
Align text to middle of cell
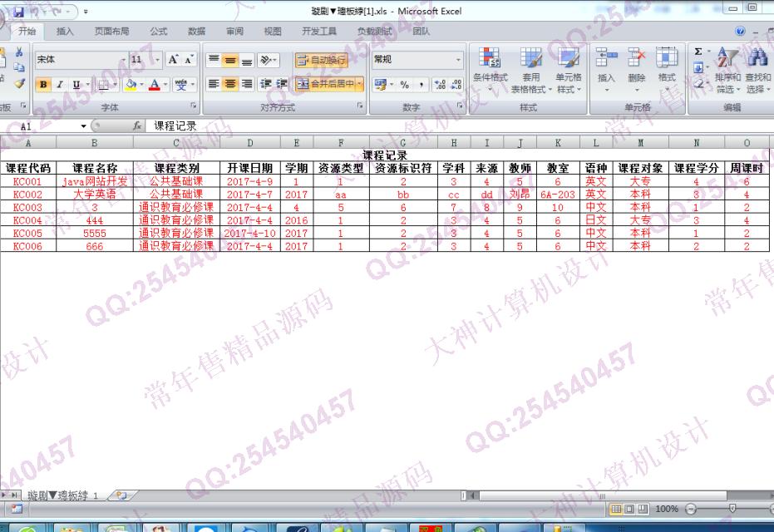coord(230,60)
